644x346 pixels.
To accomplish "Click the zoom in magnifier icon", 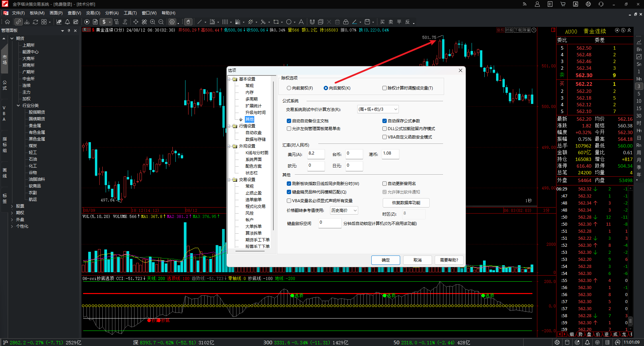I will coord(153,22).
